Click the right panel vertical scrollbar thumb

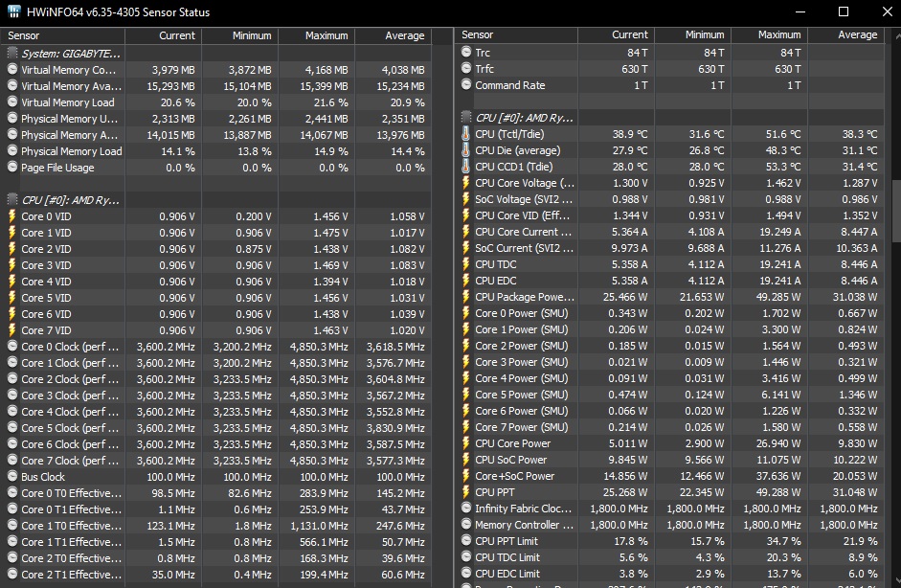click(896, 212)
